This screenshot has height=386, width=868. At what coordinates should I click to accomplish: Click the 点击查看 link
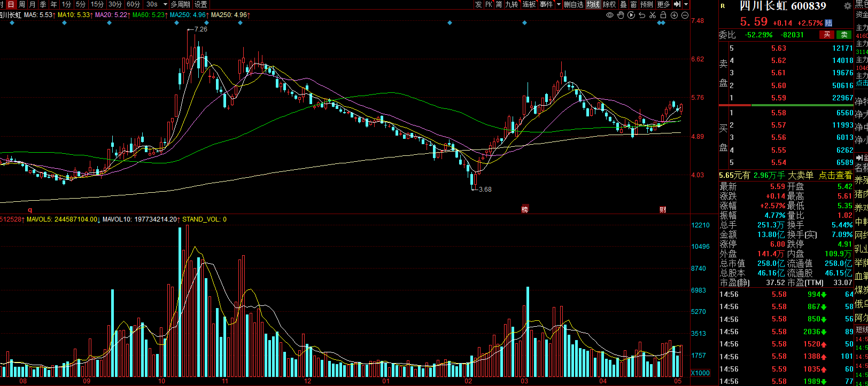pyautogui.click(x=835, y=175)
